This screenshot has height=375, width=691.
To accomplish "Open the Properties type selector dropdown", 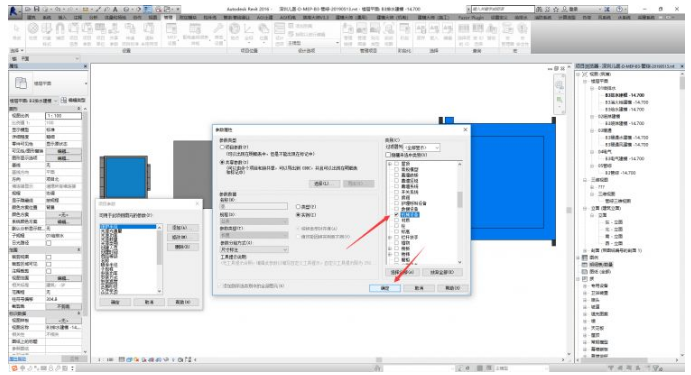I will [48, 83].
